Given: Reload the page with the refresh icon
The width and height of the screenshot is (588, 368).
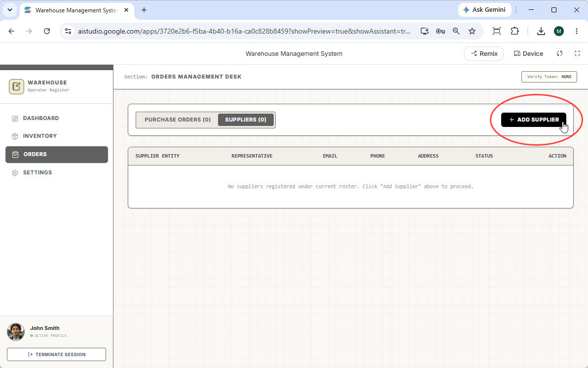Looking at the screenshot, I should click(47, 31).
